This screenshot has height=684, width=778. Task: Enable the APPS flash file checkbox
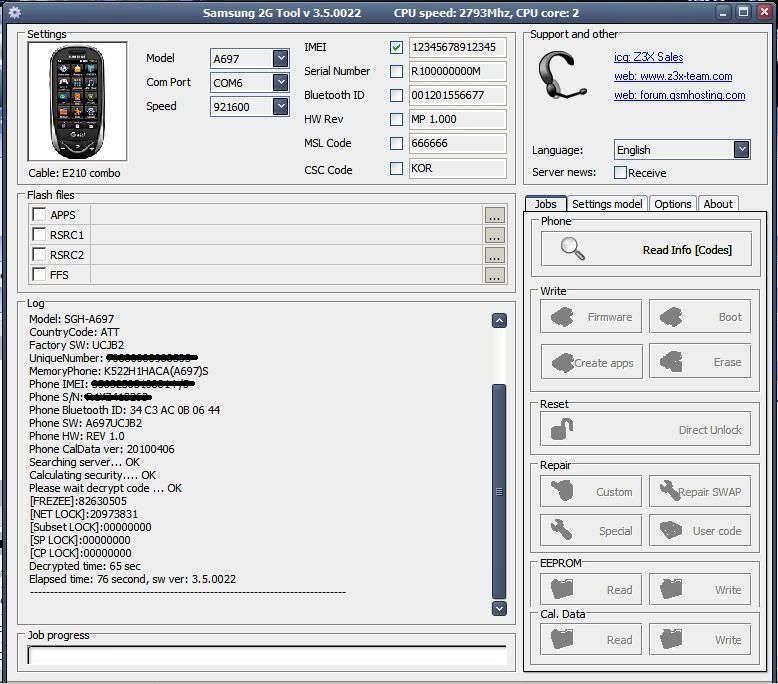pyautogui.click(x=39, y=214)
